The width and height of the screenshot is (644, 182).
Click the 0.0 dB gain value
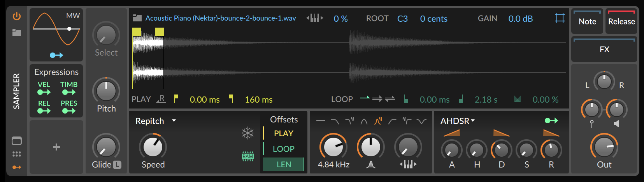pyautogui.click(x=521, y=19)
